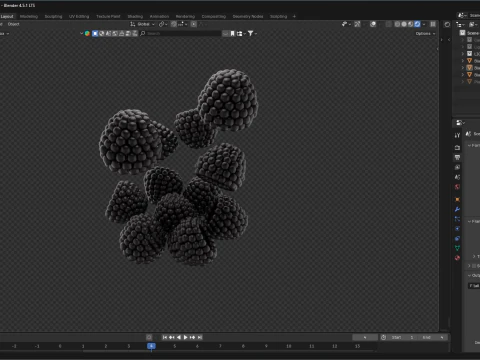Open the Object Constraints tab
Viewport: 480px width, 360px height.
point(457,238)
